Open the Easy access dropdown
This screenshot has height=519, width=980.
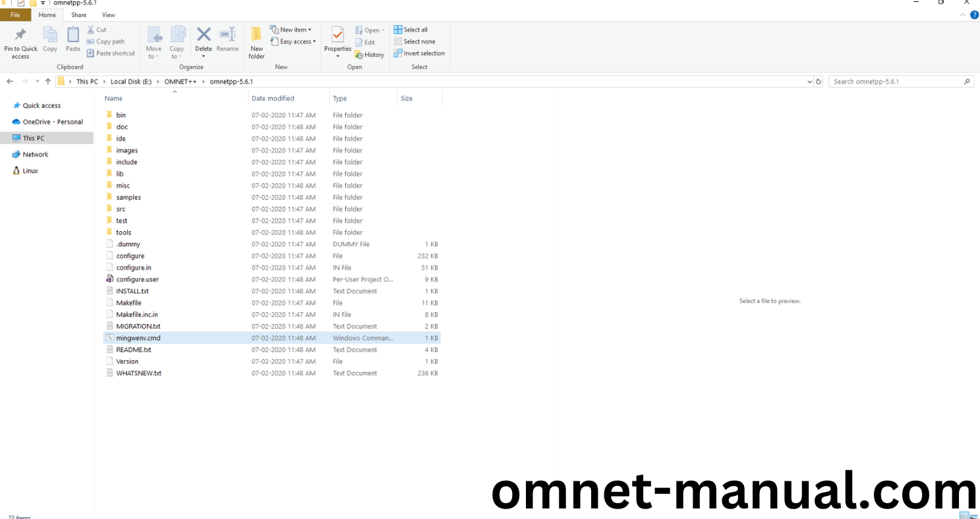click(x=293, y=41)
